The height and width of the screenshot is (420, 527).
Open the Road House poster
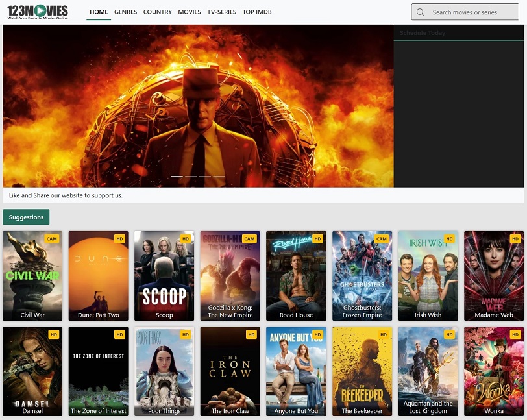pos(296,276)
